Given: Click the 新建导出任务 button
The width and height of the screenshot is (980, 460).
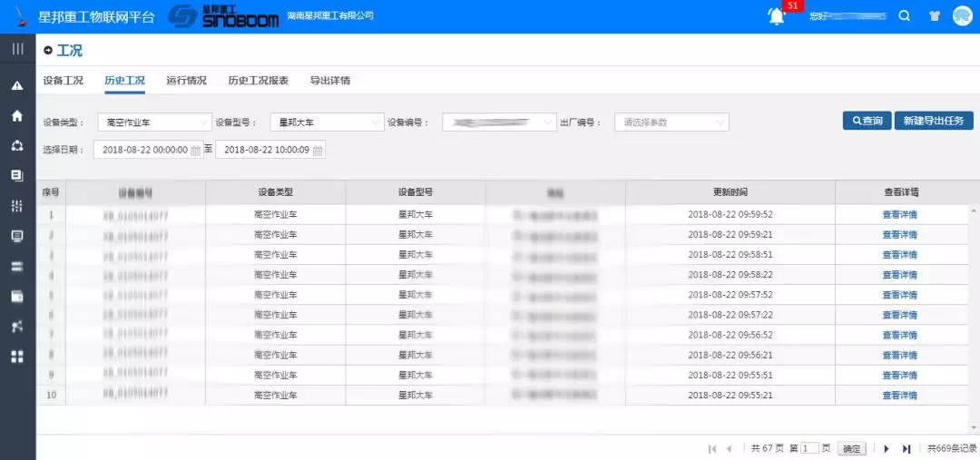Looking at the screenshot, I should (934, 121).
